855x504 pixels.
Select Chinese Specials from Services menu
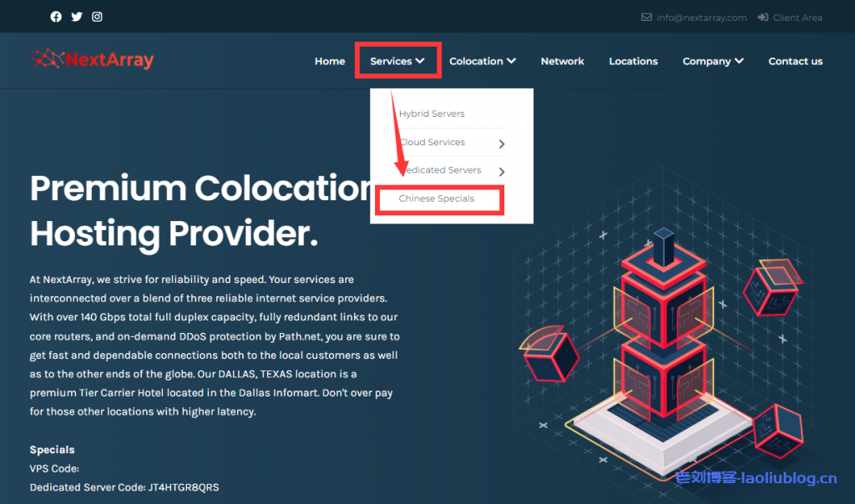point(437,199)
